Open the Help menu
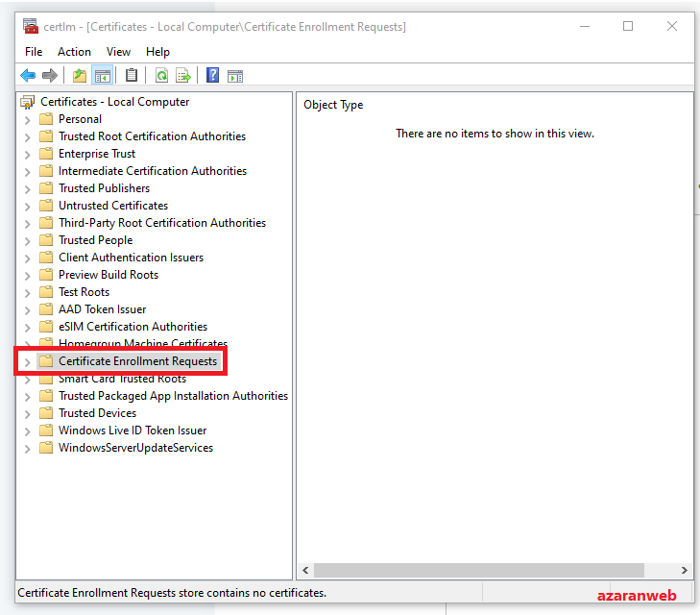The image size is (700, 615). point(157,52)
